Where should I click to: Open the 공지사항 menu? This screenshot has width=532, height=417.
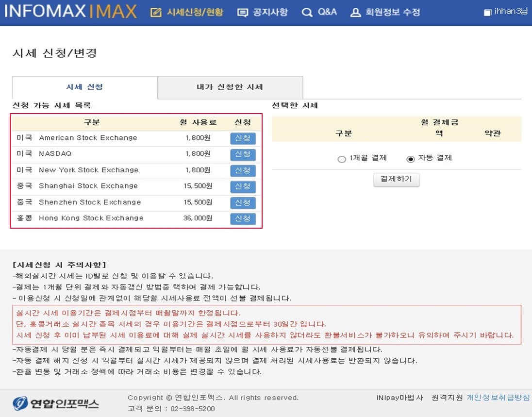[270, 13]
